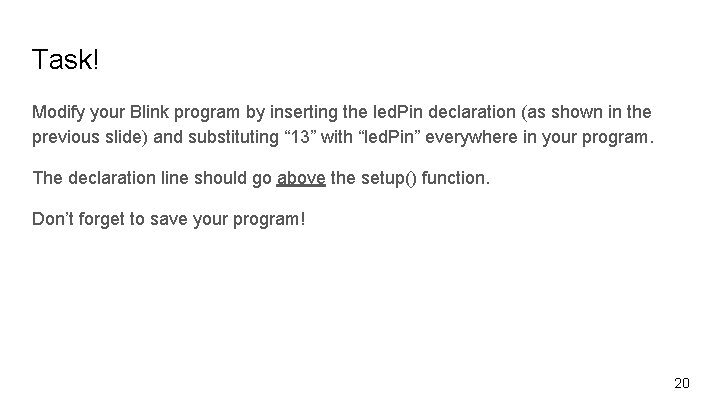Click the underlined word "above"

[x=300, y=178]
